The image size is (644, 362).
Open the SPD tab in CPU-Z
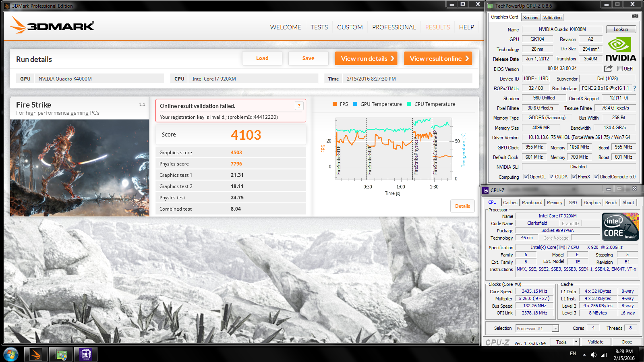coord(573,203)
